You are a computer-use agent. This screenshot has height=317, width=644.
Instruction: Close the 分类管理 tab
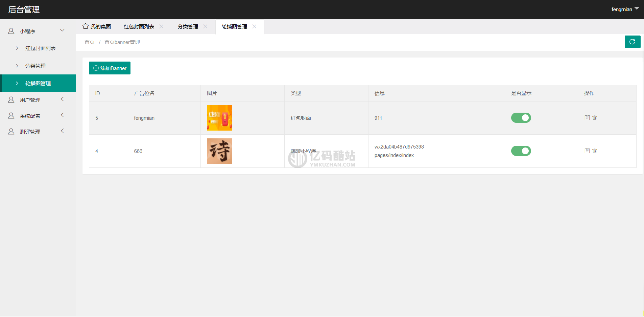[x=205, y=26]
